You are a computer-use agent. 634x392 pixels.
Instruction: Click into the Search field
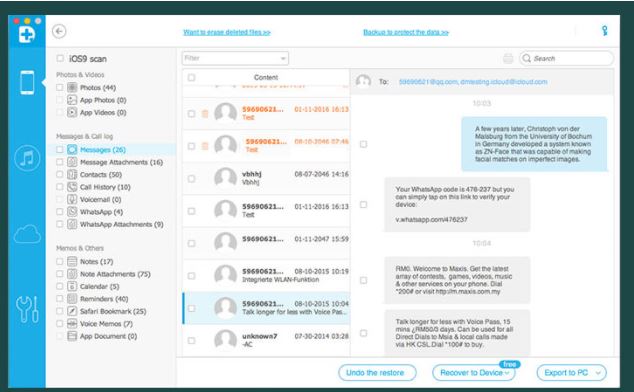pos(566,58)
